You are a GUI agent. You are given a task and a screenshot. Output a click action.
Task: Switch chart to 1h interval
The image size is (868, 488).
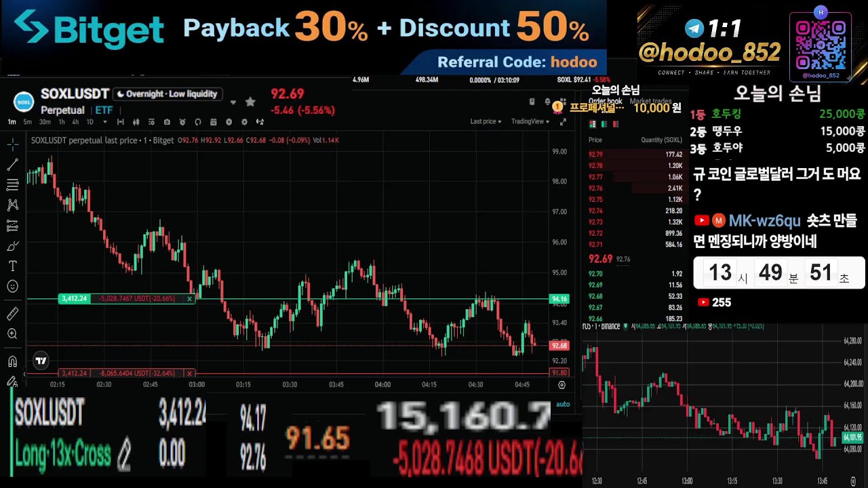tap(62, 122)
